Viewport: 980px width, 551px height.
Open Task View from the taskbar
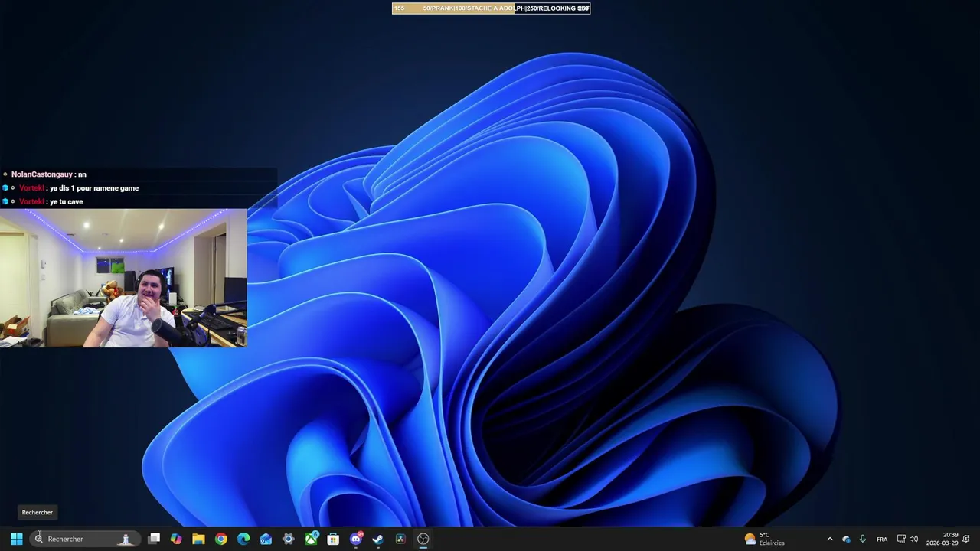point(154,539)
